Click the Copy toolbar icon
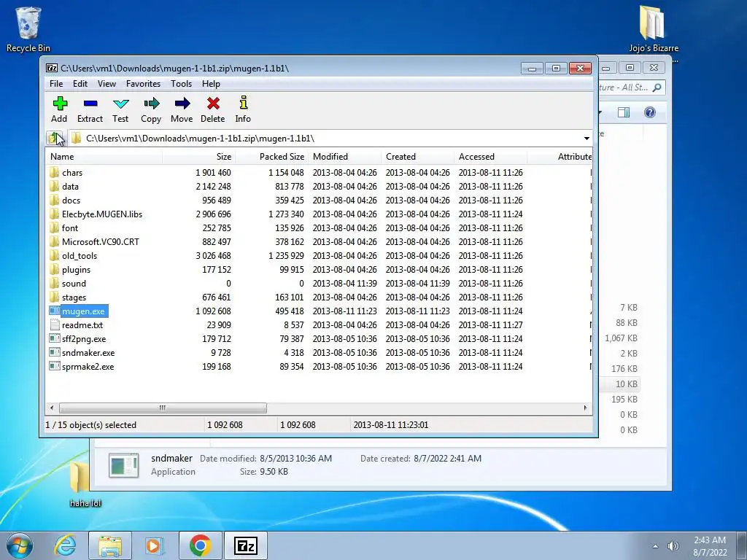This screenshot has width=747, height=560. tap(151, 104)
